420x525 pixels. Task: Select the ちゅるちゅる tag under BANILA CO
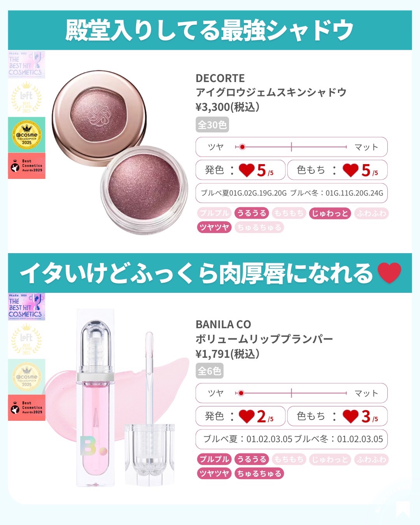point(259,474)
